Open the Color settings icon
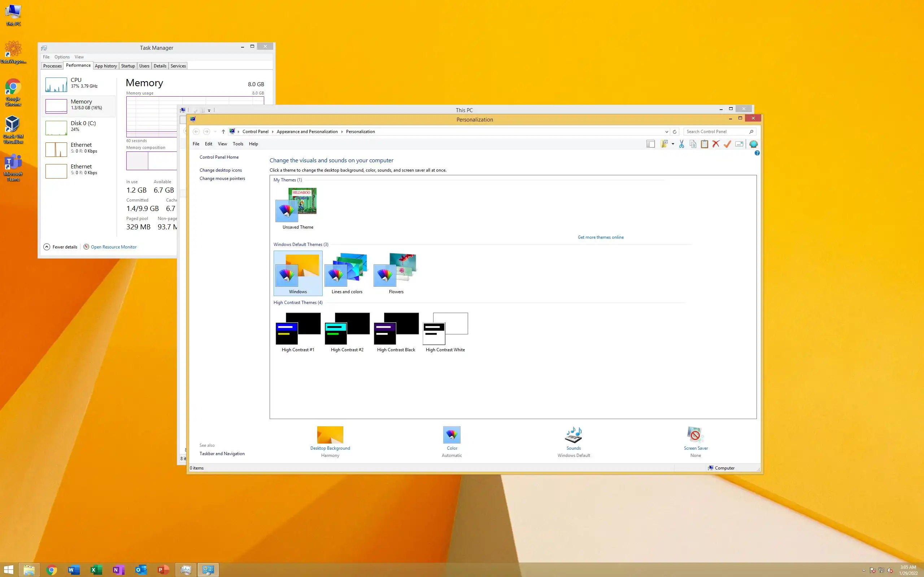The width and height of the screenshot is (924, 577). point(452,435)
